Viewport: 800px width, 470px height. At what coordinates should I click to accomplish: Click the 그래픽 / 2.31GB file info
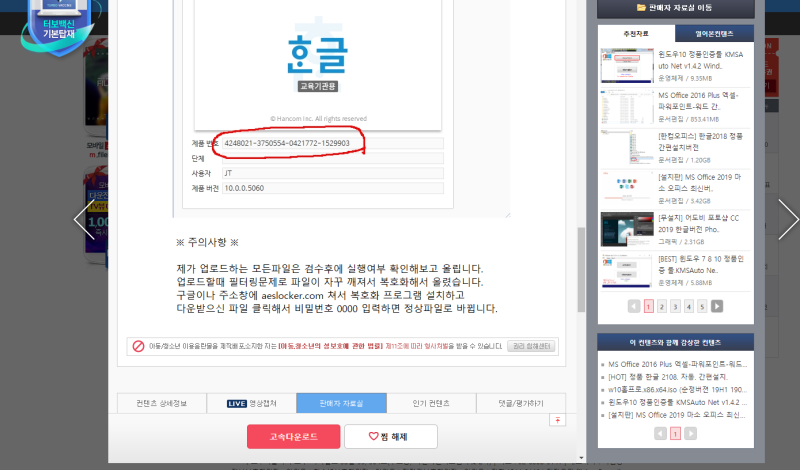pyautogui.click(x=681, y=242)
